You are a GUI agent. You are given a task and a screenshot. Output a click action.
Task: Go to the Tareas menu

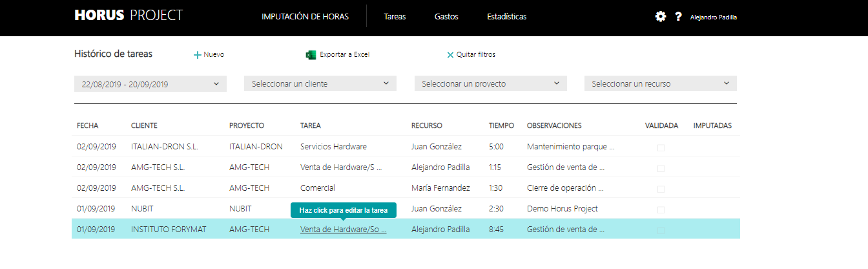tap(395, 17)
